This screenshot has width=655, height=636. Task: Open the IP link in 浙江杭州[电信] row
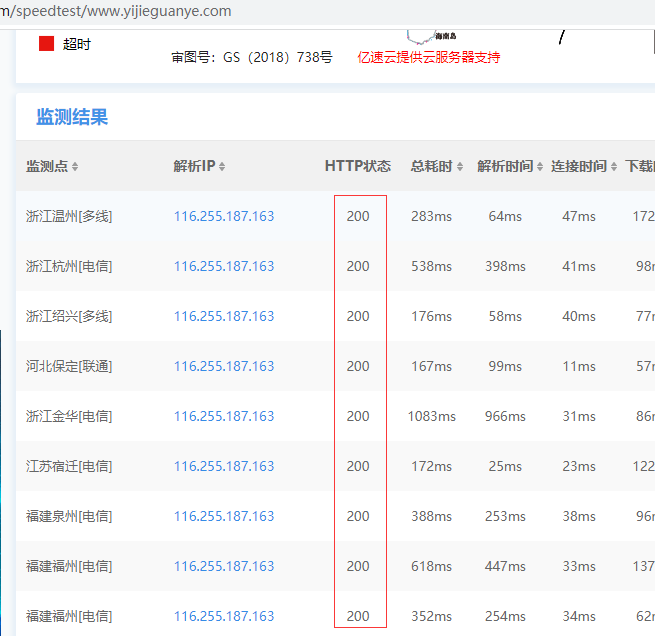pyautogui.click(x=224, y=266)
